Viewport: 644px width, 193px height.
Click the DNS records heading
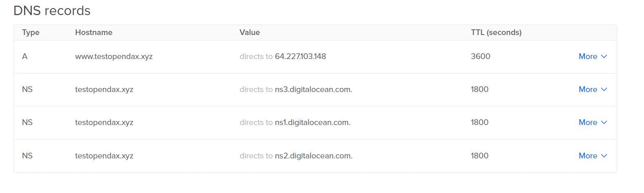(x=52, y=11)
